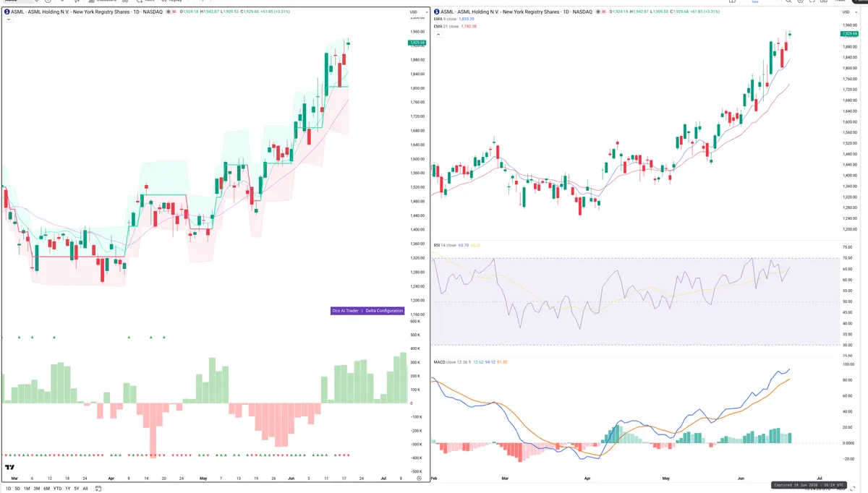Viewport: 868px width, 493px height.
Task: Select the EMA 9 close legend
Action: [445, 20]
